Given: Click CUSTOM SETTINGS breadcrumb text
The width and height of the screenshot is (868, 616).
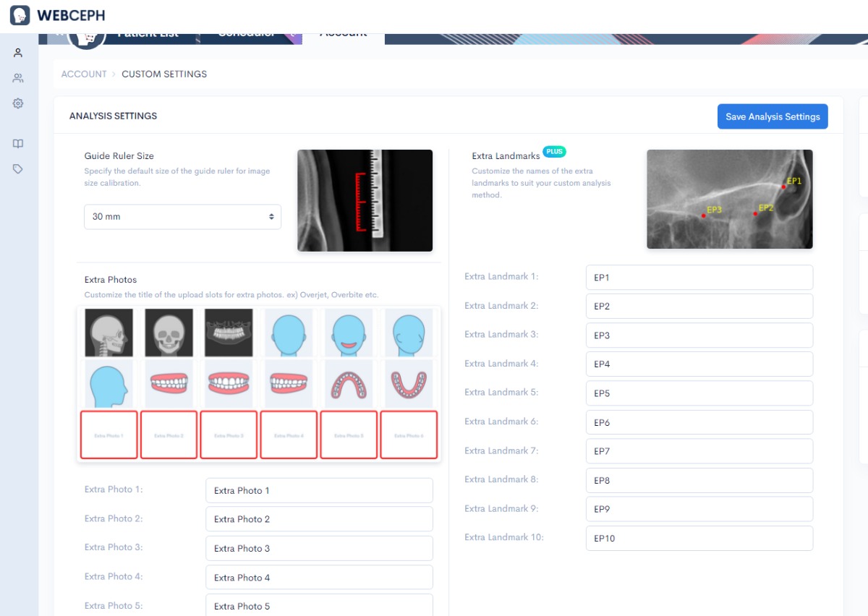Looking at the screenshot, I should click(164, 74).
